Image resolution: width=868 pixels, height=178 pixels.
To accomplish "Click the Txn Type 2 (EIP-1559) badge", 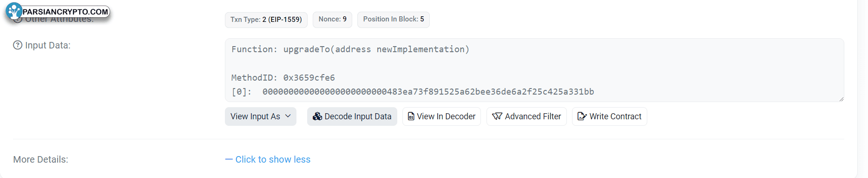I will [266, 20].
